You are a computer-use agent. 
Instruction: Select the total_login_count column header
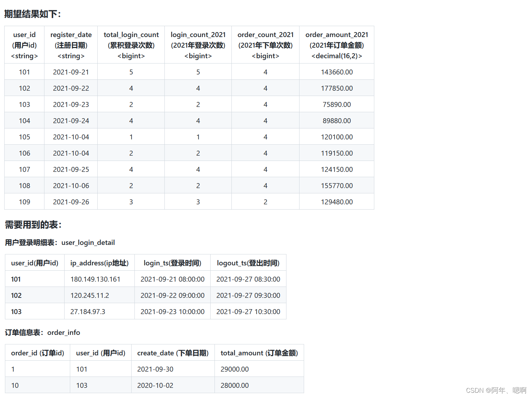click(x=131, y=45)
